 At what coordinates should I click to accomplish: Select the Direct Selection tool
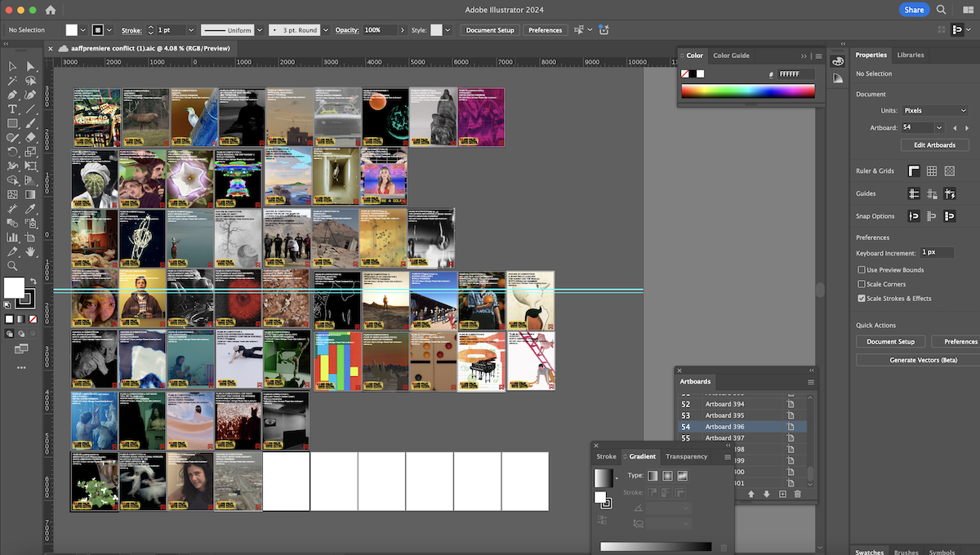tap(31, 66)
